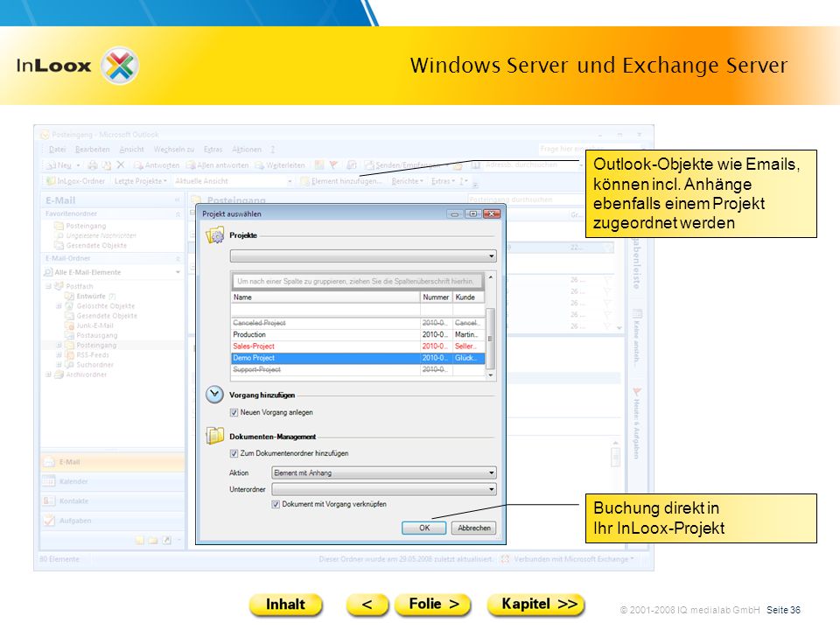Click the Kapitel >> button
840x630 pixels.
pos(535,605)
